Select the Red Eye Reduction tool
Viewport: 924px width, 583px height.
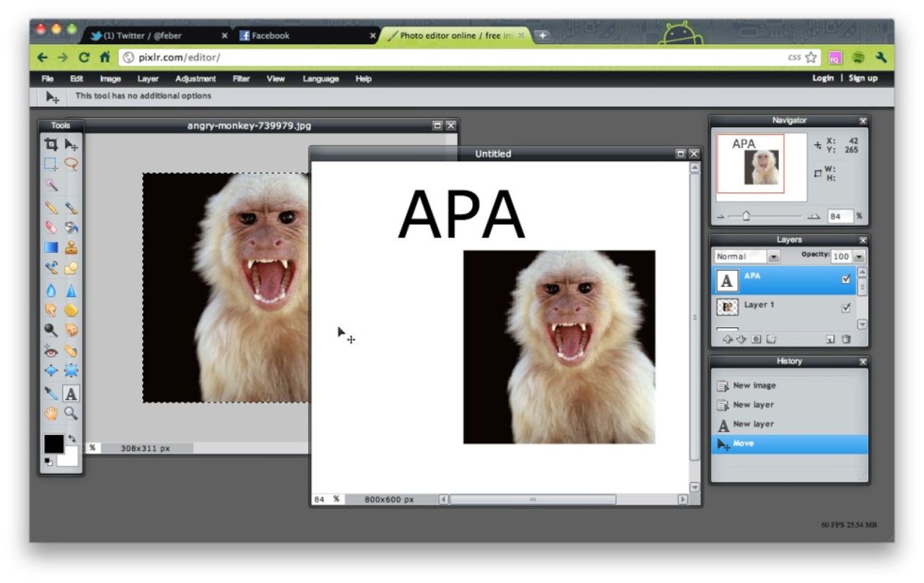pyautogui.click(x=51, y=351)
